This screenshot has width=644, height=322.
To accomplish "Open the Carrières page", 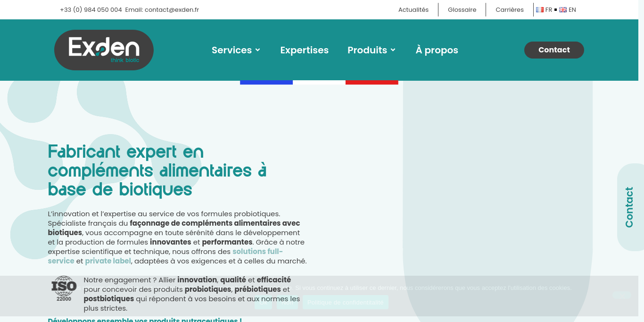I will (509, 9).
